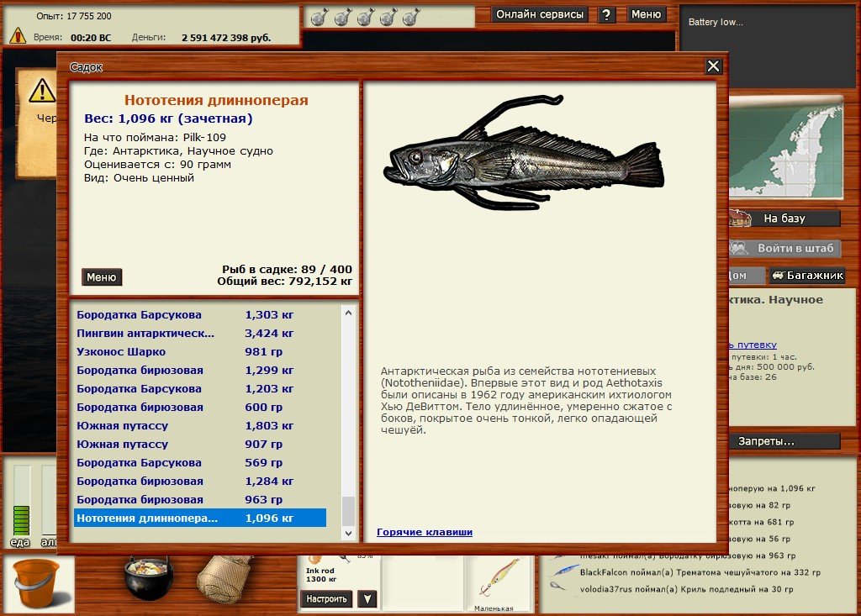Click the last potion flask icon

410,17
